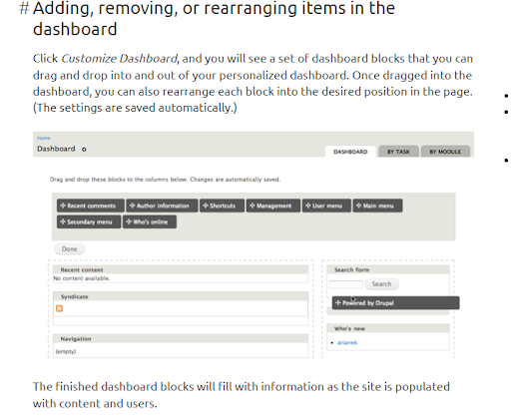Click the Who's online block
Image resolution: width=511 pixels, height=420 pixels.
pyautogui.click(x=150, y=221)
